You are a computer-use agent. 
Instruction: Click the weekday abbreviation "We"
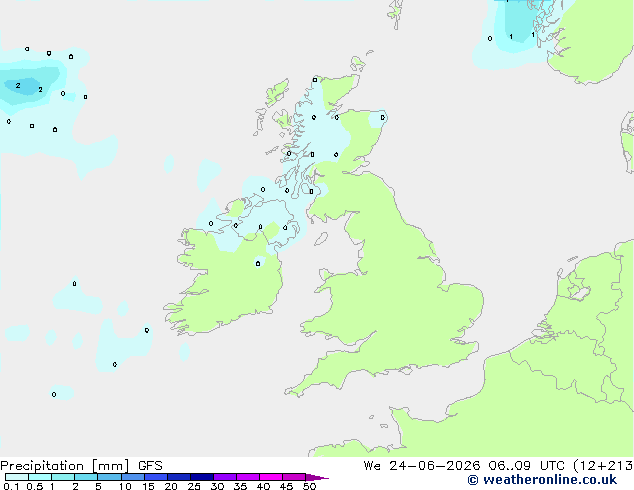point(372,466)
